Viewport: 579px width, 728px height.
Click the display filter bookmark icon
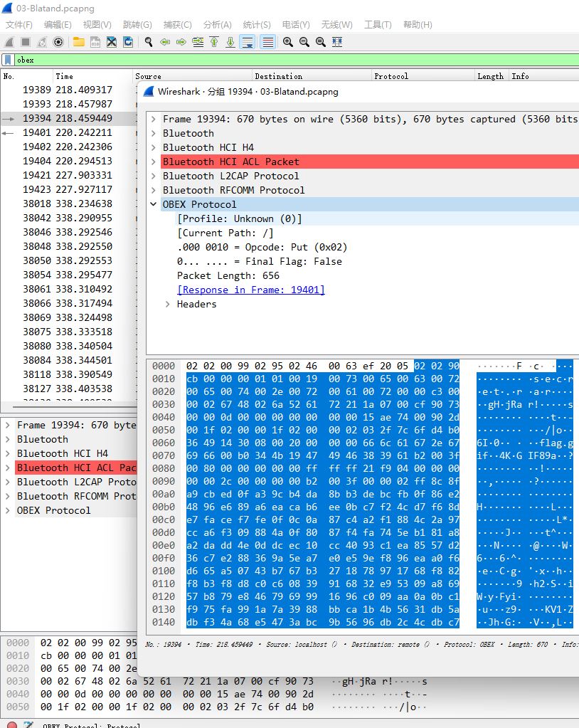pos(8,60)
